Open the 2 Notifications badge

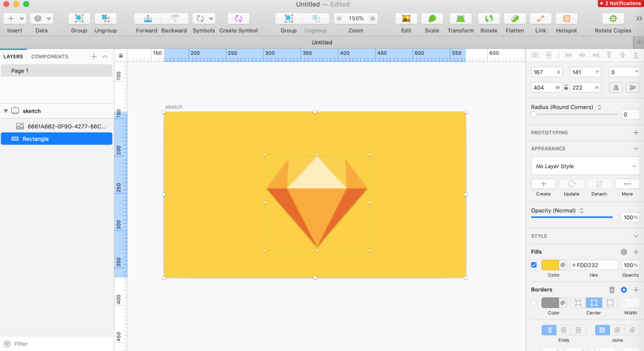click(x=620, y=4)
